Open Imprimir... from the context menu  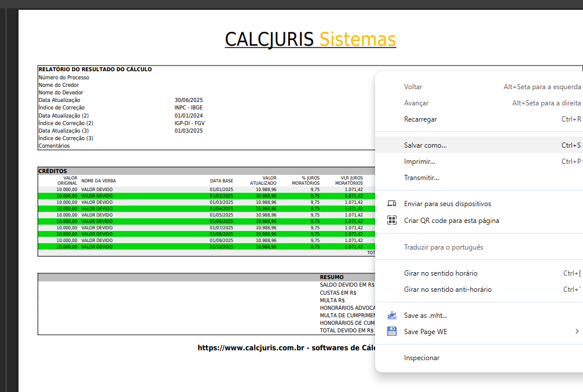click(419, 162)
